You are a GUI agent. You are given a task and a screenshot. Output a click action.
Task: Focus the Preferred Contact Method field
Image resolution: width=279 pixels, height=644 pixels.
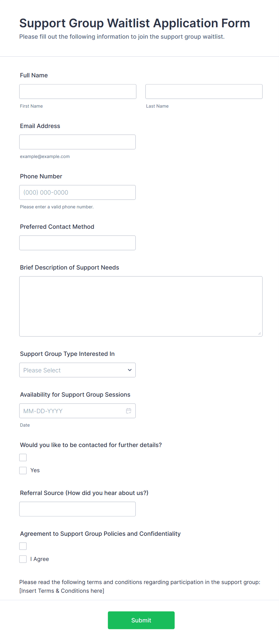[x=77, y=243]
